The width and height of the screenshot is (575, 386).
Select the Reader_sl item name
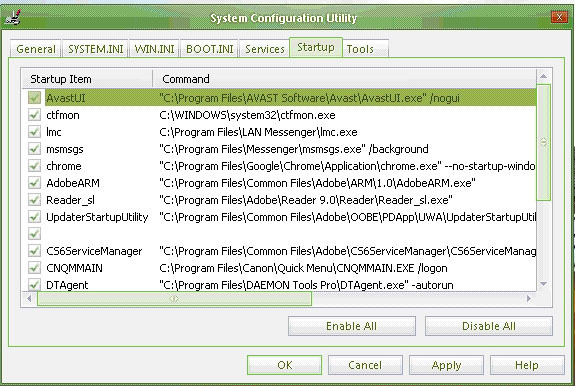[x=70, y=200]
